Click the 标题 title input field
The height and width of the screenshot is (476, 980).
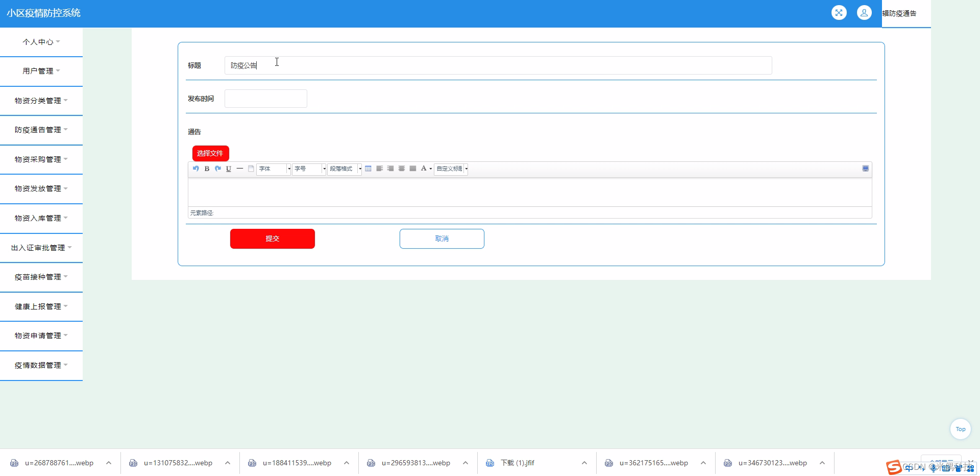498,65
